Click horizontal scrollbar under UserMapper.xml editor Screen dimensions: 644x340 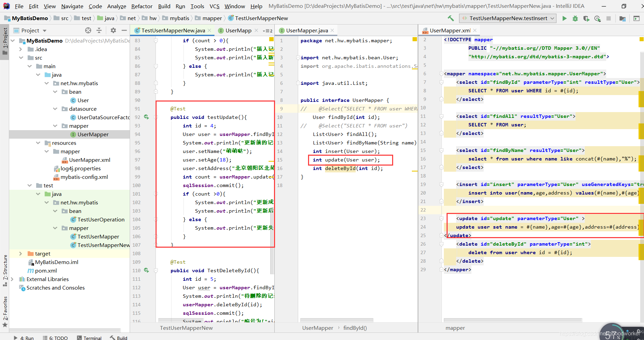coord(513,320)
